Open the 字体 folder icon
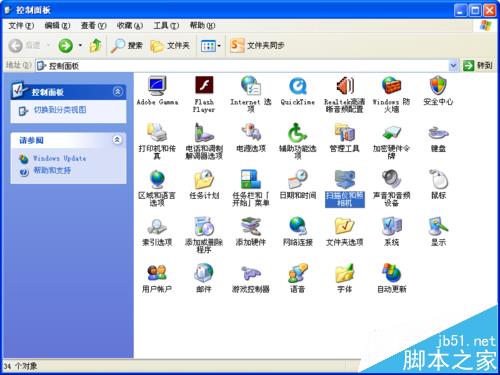Viewport: 500px width, 375px height. point(344,273)
